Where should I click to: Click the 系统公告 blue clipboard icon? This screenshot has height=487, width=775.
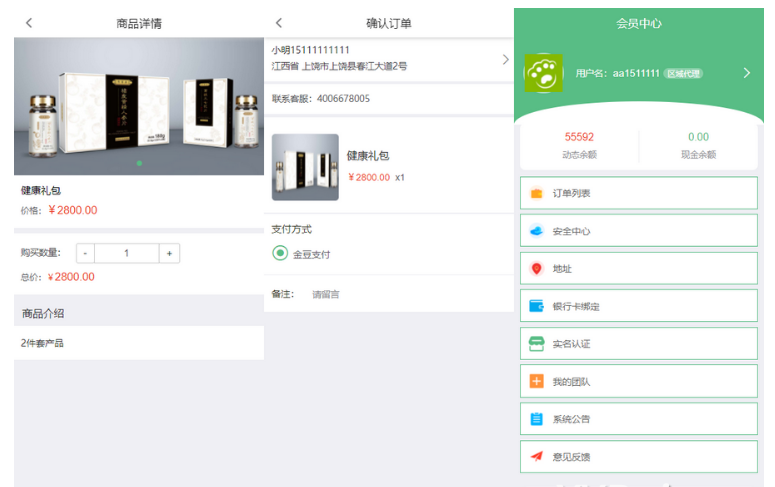point(536,419)
